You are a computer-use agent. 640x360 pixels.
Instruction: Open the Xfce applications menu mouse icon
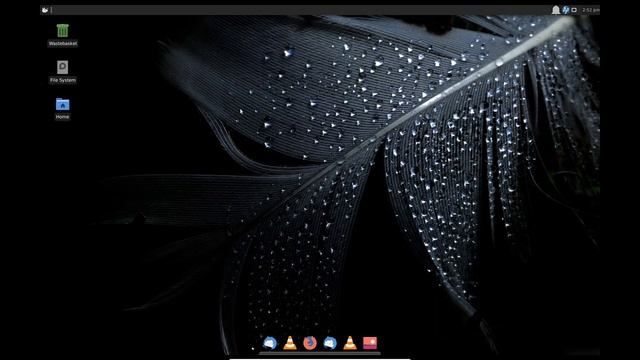(45, 10)
